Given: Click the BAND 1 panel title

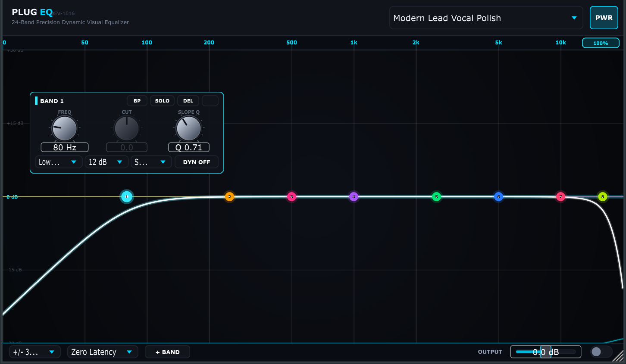Looking at the screenshot, I should tap(52, 101).
